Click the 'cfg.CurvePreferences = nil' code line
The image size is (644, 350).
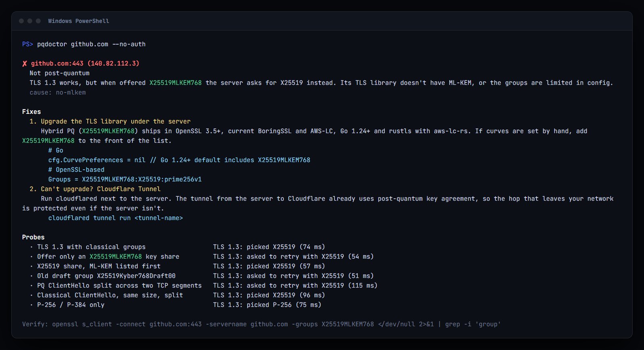coord(179,160)
